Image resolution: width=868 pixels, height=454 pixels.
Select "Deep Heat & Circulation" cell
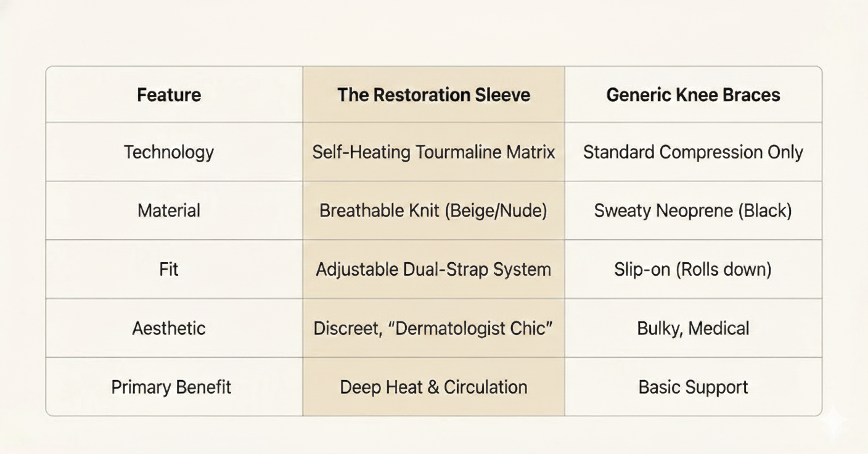click(433, 387)
